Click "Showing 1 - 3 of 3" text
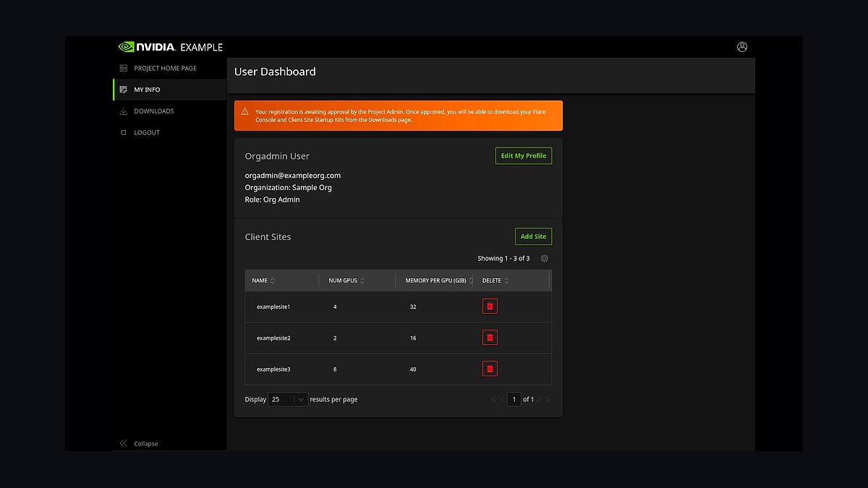 coord(503,259)
